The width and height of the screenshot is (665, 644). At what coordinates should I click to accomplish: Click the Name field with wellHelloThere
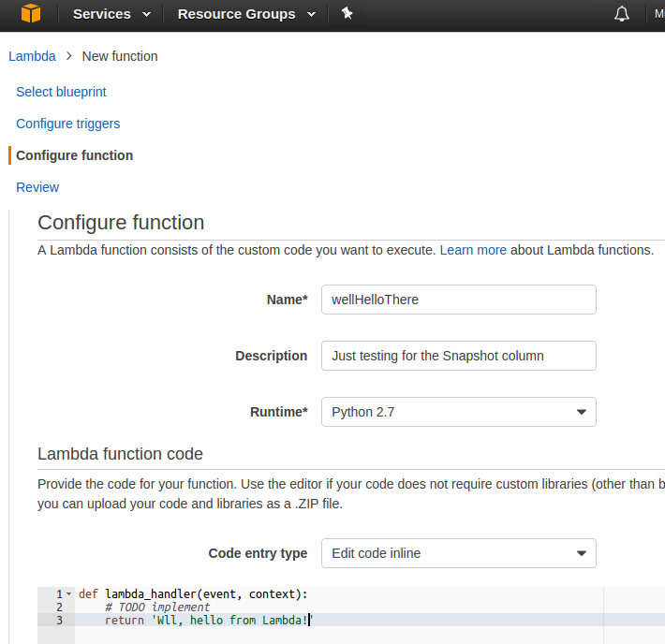(458, 300)
